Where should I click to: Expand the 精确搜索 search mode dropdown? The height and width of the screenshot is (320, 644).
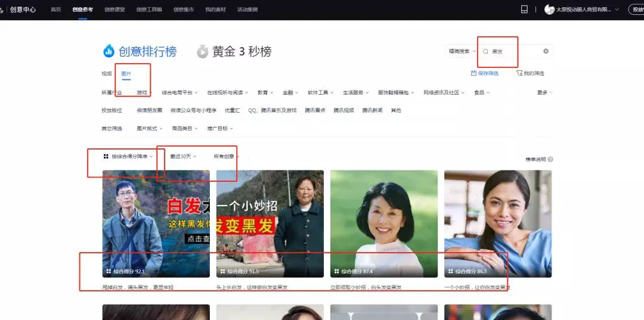click(x=462, y=51)
